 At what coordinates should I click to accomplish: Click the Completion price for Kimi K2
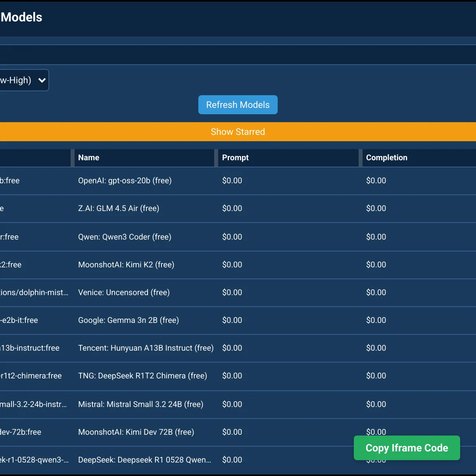(376, 265)
